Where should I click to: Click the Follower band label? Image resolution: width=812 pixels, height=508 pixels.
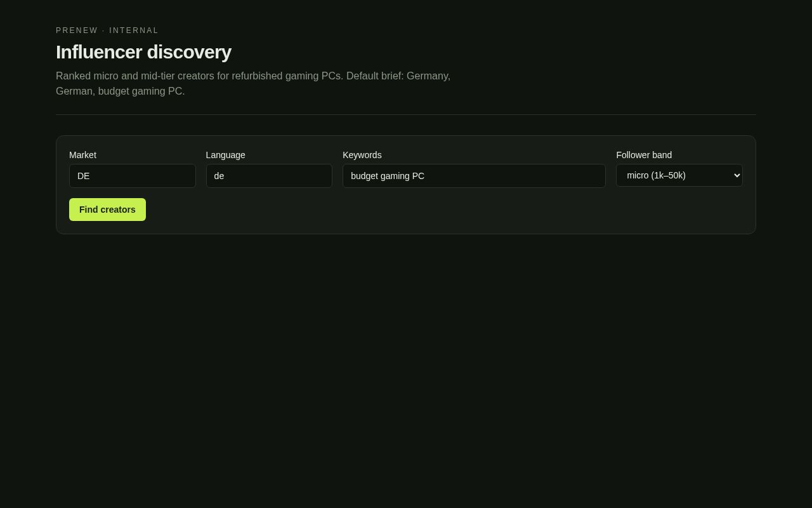(644, 155)
